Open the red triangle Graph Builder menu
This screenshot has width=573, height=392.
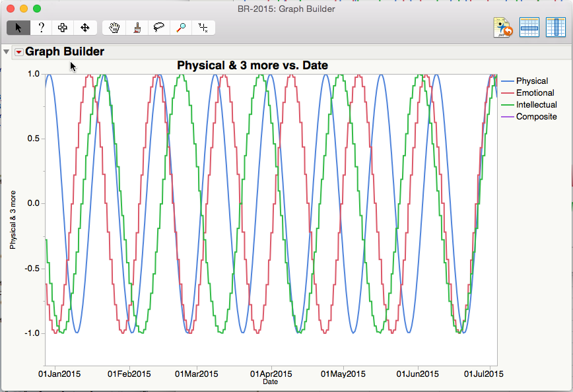point(18,52)
